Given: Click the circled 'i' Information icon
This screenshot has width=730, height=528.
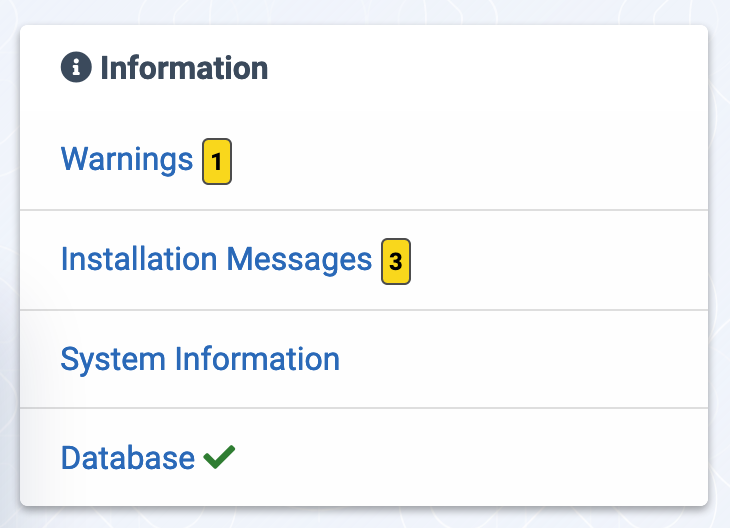Looking at the screenshot, I should pyautogui.click(x=76, y=67).
